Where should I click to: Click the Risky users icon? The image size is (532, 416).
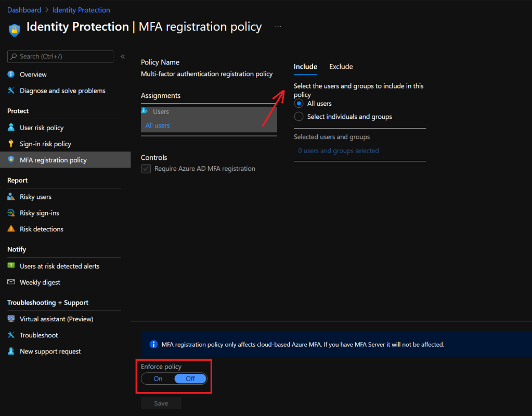point(11,197)
